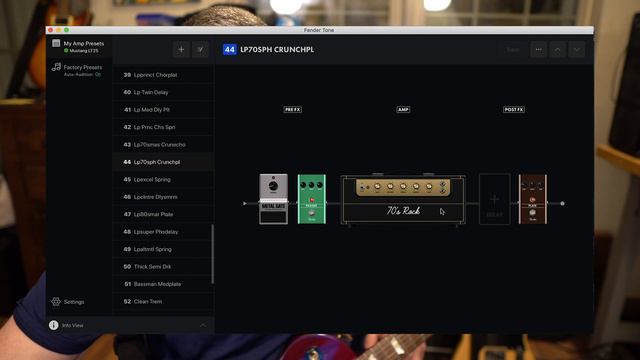Add a new preset with plus button
Screen dimensions: 640x360
pos(181,50)
